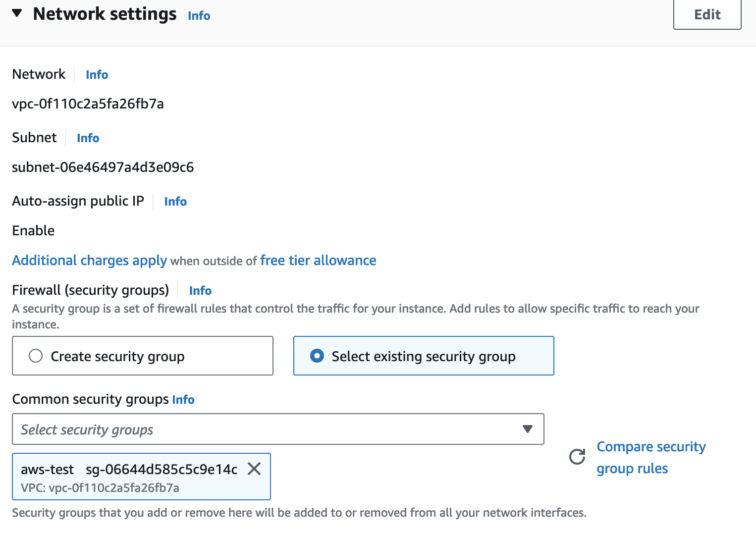Expand the security groups dropdown arrow
Viewport: 756px width, 536px height.
[x=528, y=429]
